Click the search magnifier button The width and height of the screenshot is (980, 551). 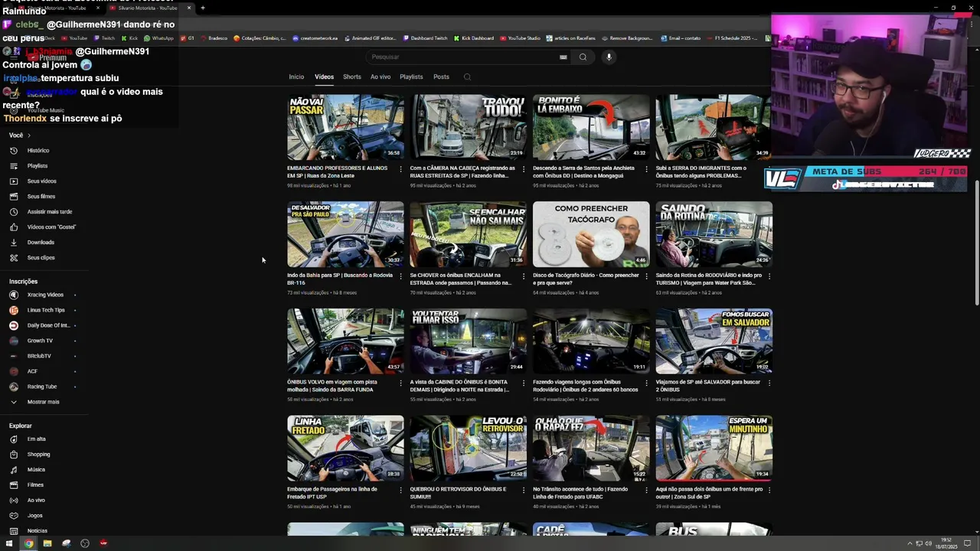pyautogui.click(x=583, y=57)
